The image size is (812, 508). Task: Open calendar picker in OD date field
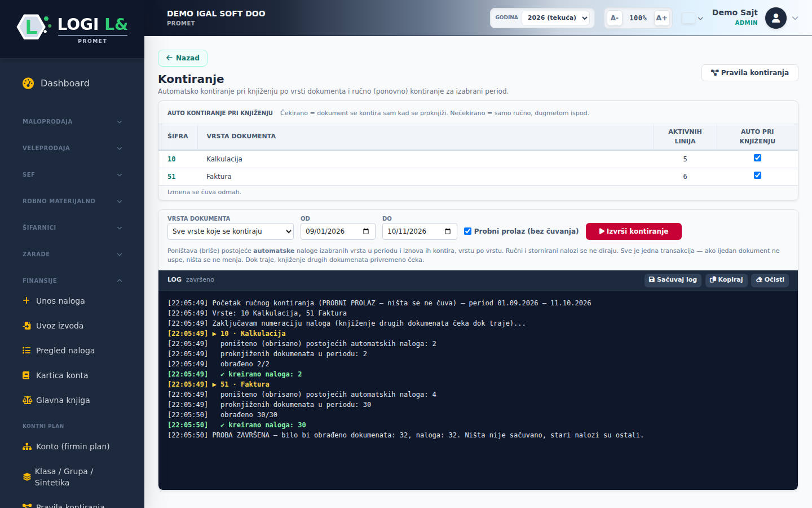click(366, 231)
